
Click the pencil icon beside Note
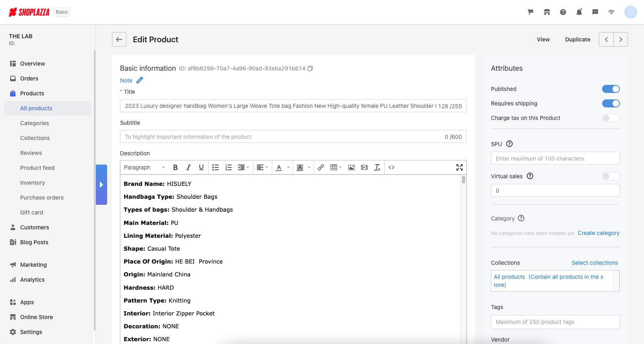pyautogui.click(x=140, y=80)
